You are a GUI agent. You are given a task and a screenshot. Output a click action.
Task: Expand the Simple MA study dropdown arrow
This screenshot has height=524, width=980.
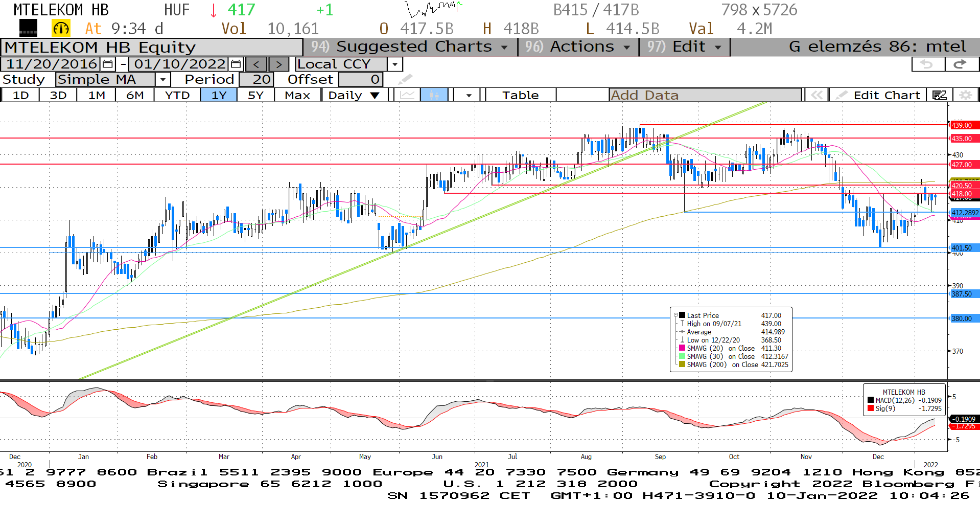[162, 80]
